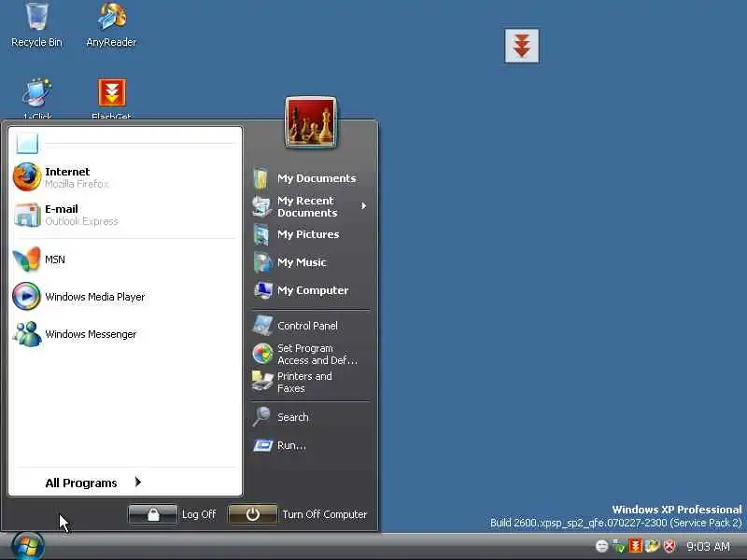This screenshot has width=747, height=560.
Task: Open Windows Media Player
Action: 125,297
